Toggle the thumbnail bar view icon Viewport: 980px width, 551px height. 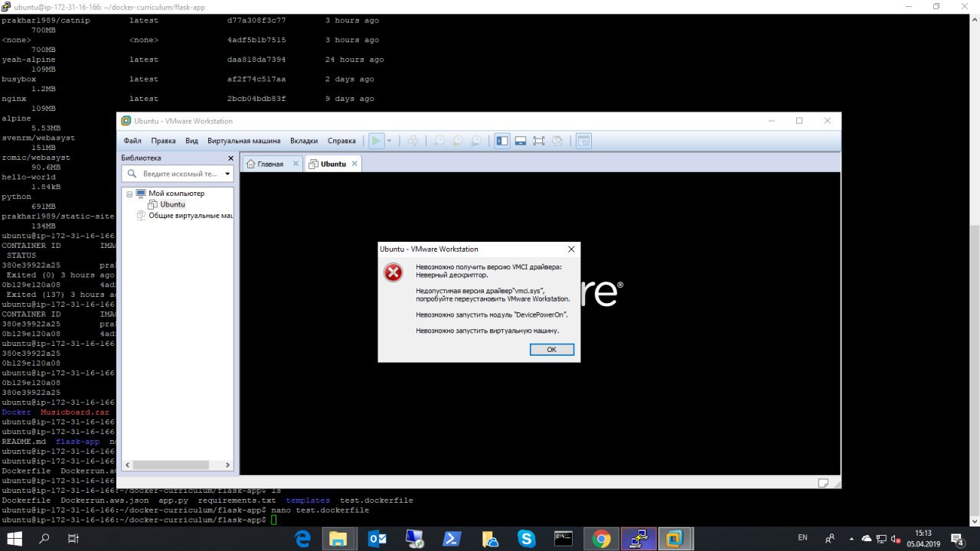(x=521, y=141)
